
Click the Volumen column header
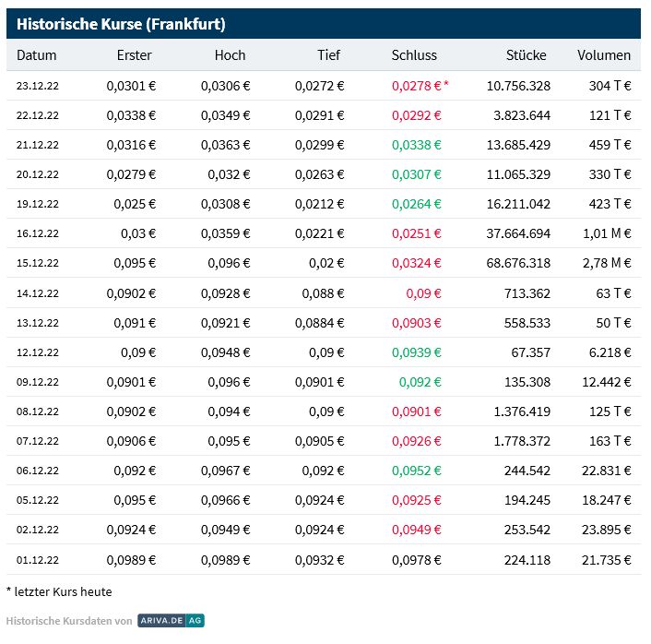pos(604,55)
